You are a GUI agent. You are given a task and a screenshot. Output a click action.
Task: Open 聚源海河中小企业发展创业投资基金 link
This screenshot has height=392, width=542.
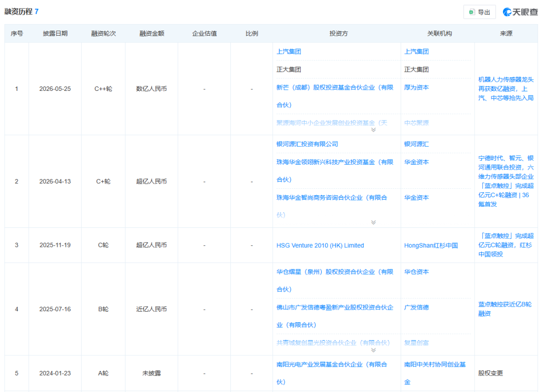coord(332,122)
